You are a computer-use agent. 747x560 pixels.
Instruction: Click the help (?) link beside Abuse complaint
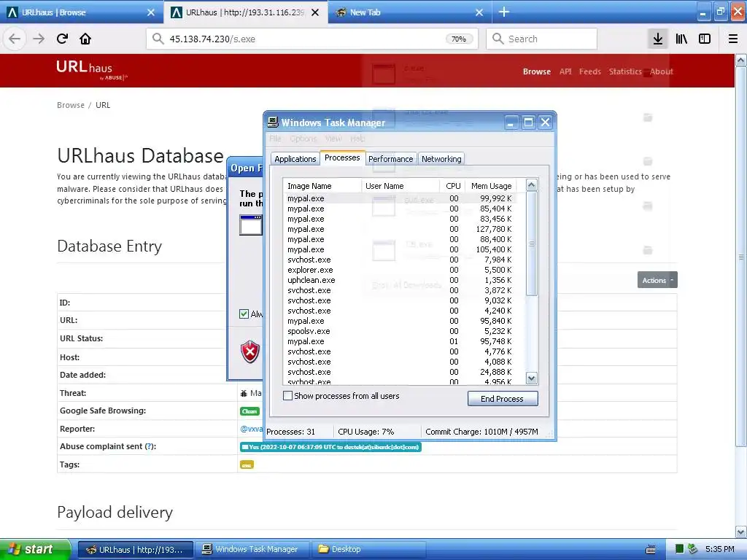[x=150, y=447]
